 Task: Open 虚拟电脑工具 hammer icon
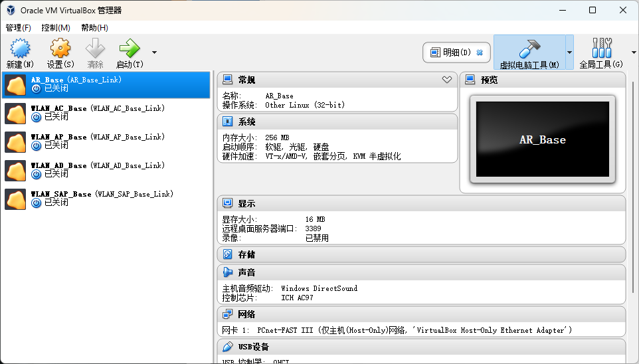click(x=529, y=49)
